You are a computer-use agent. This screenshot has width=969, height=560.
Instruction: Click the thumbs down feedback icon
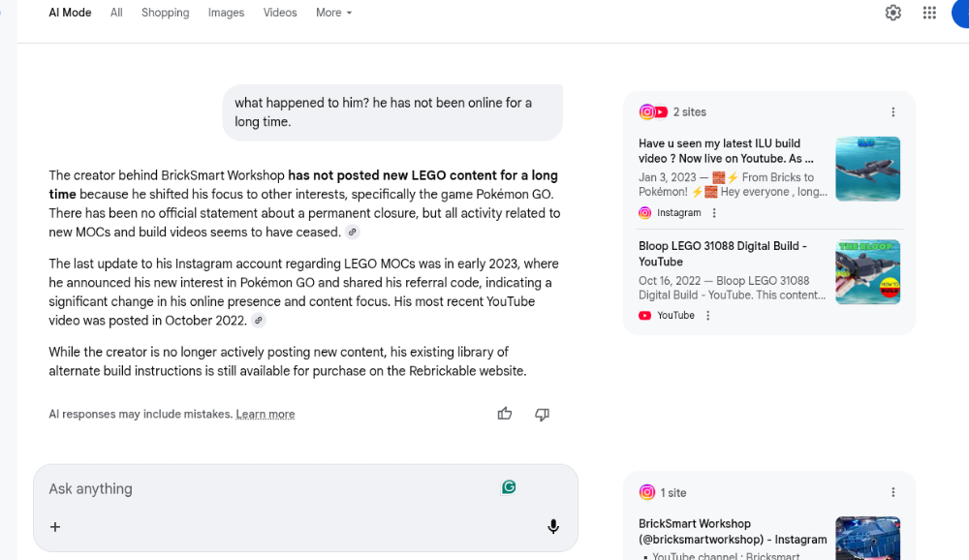coord(542,414)
